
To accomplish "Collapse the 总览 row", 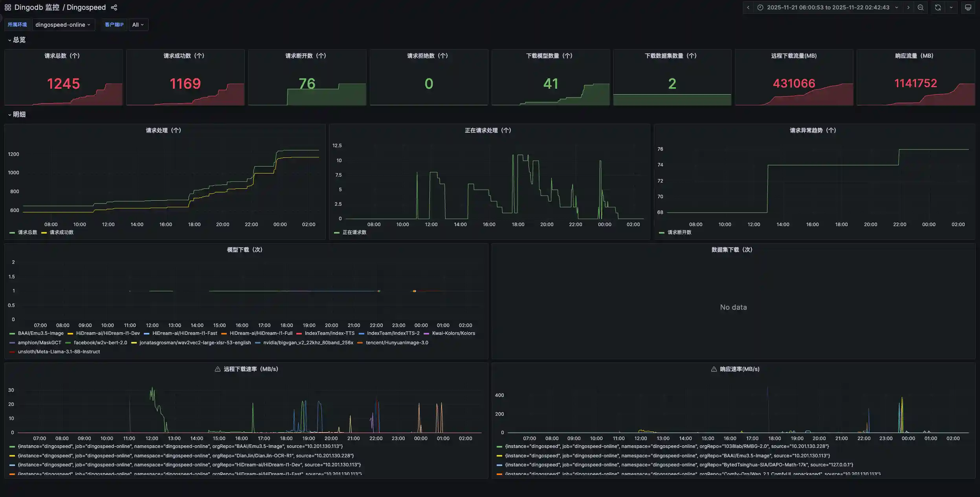I will tap(18, 40).
